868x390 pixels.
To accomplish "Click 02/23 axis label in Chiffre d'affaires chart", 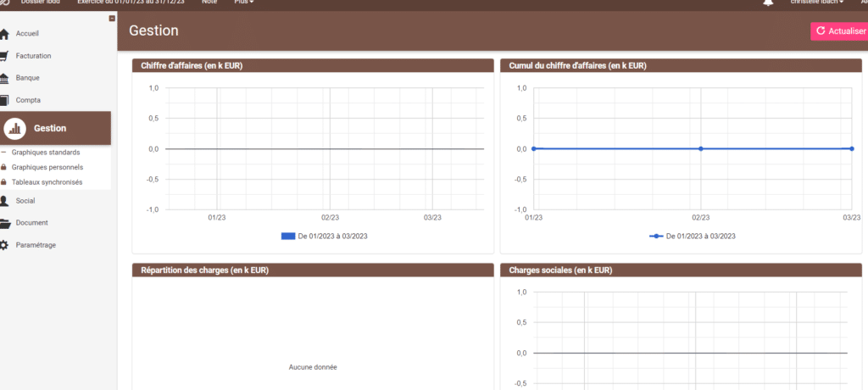I will pos(330,218).
